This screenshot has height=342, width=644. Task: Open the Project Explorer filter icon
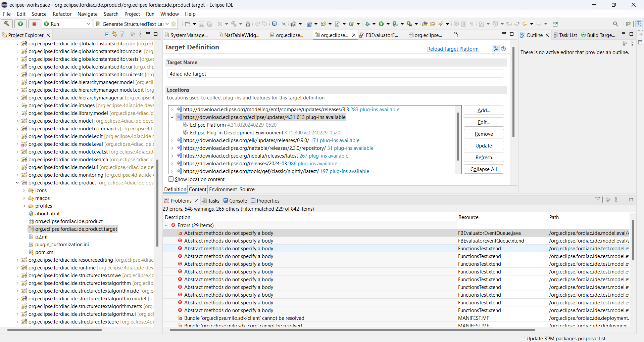coord(122,34)
